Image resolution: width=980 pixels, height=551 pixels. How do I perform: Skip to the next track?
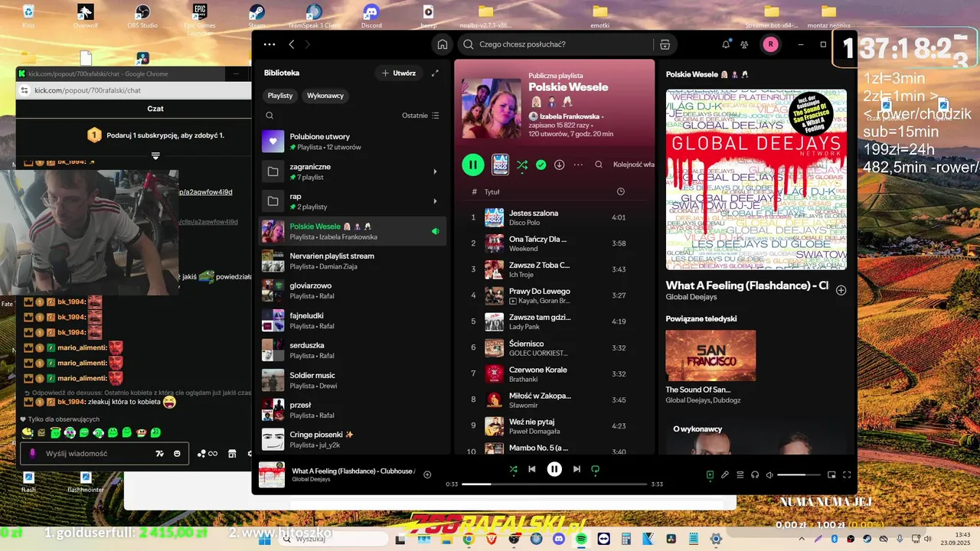click(x=577, y=469)
